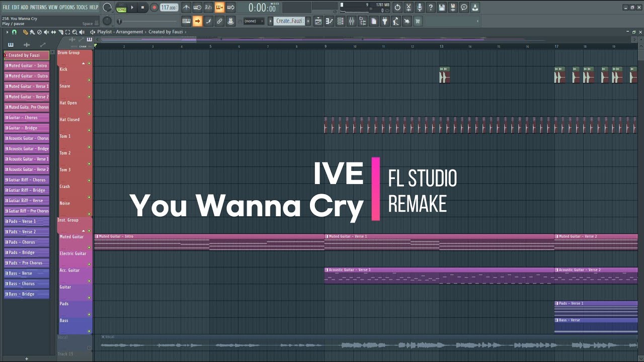
Task: Toggle loop recording button
Action: tap(230, 8)
